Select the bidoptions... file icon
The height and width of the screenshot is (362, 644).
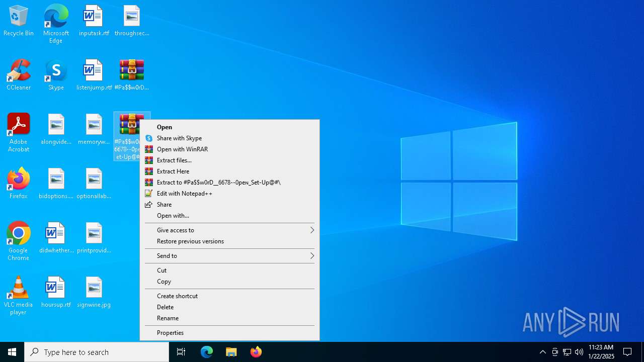pos(56,184)
